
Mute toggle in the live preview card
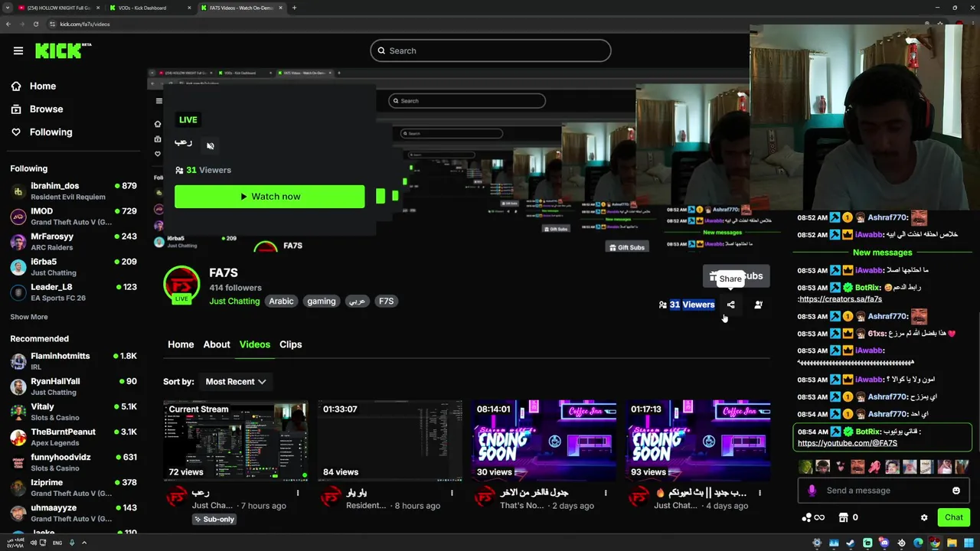211,145
